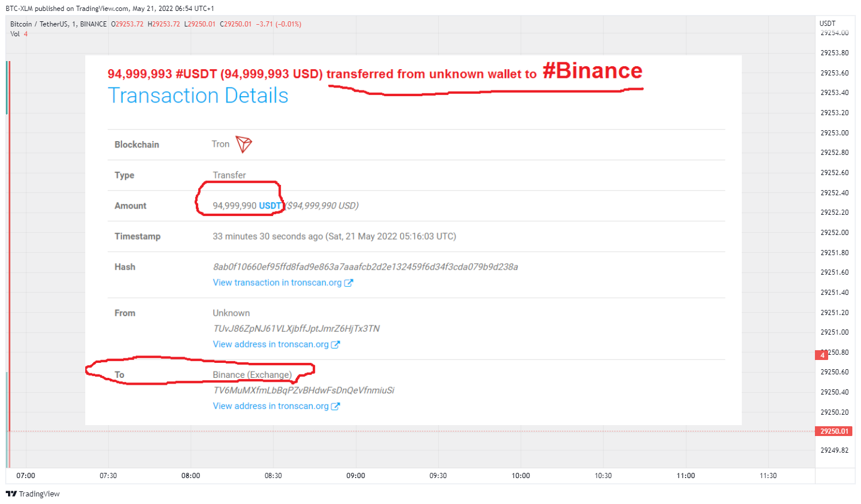Click the 10:30 time axis label
Image resolution: width=861 pixels, height=504 pixels.
[x=603, y=476]
